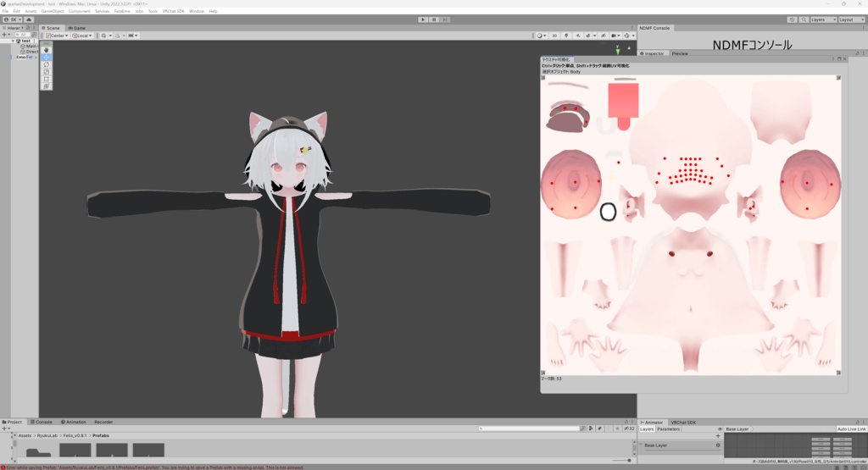Image resolution: width=868 pixels, height=470 pixels.
Task: Open scene camera settings dropdown
Action: [615, 36]
